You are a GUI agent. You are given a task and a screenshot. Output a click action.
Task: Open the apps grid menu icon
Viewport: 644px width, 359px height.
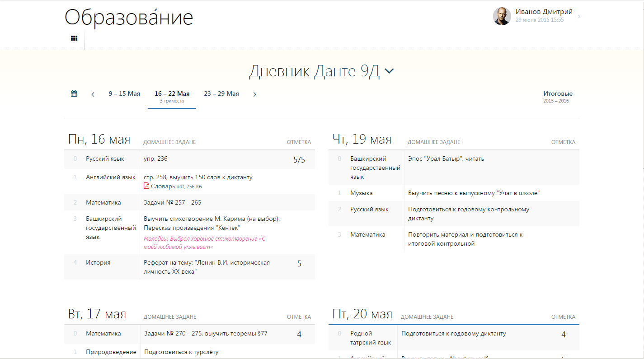(74, 38)
